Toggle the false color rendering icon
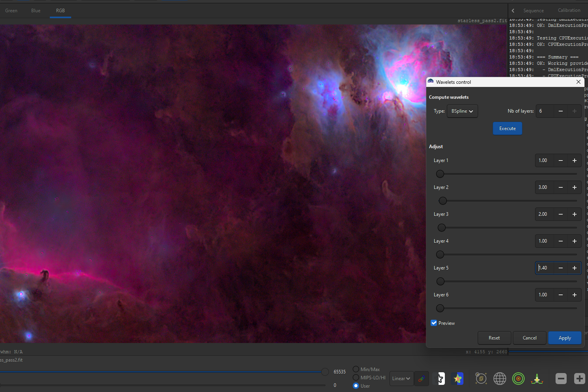This screenshot has width=588, height=392. pyautogui.click(x=458, y=379)
